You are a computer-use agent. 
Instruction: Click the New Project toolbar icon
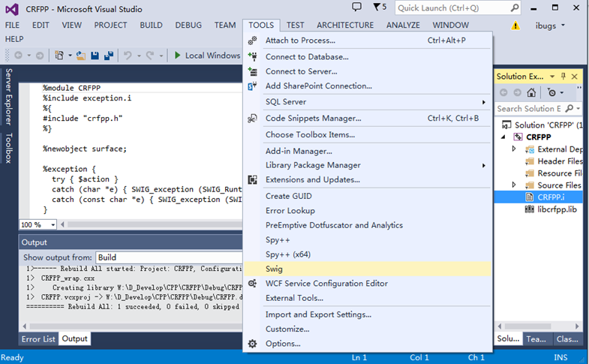pos(59,56)
